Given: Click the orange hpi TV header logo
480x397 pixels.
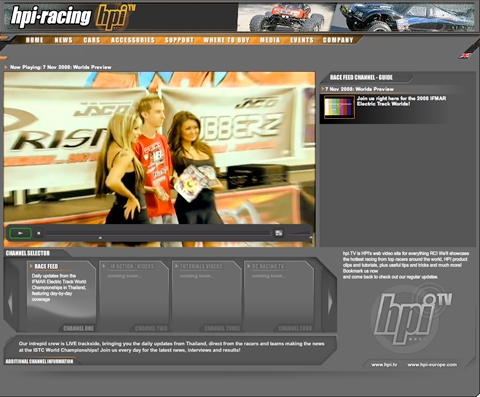Looking at the screenshot, I should click(115, 16).
